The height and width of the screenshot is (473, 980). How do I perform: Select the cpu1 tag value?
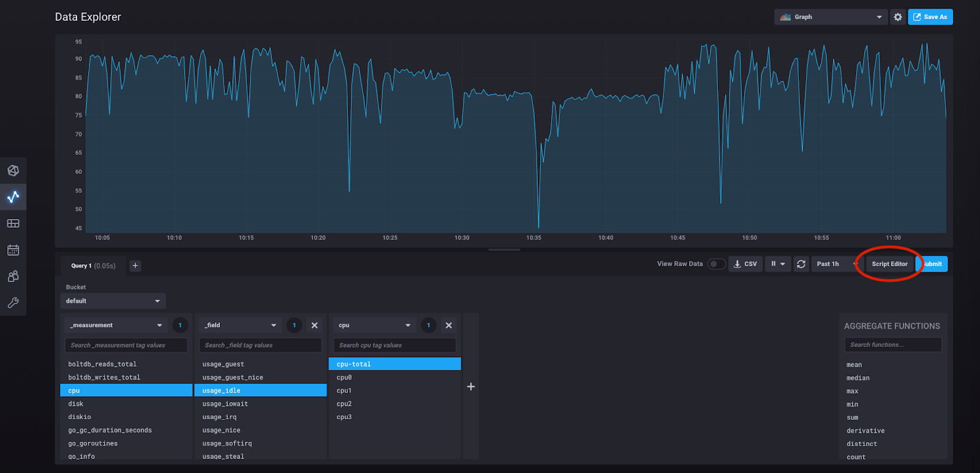(x=394, y=390)
